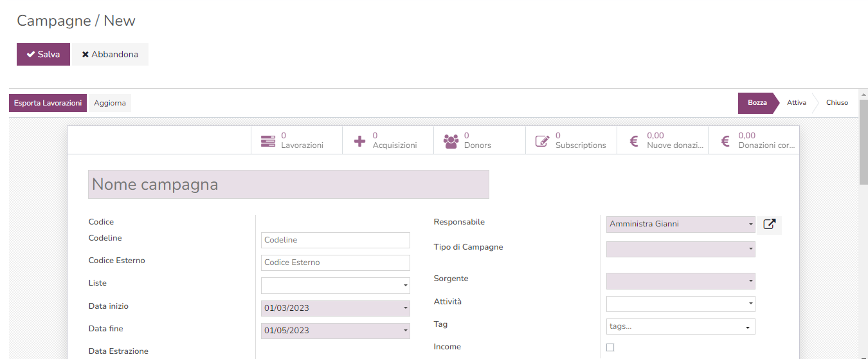
Task: Click the Nuove donazioni euro icon
Action: point(634,141)
